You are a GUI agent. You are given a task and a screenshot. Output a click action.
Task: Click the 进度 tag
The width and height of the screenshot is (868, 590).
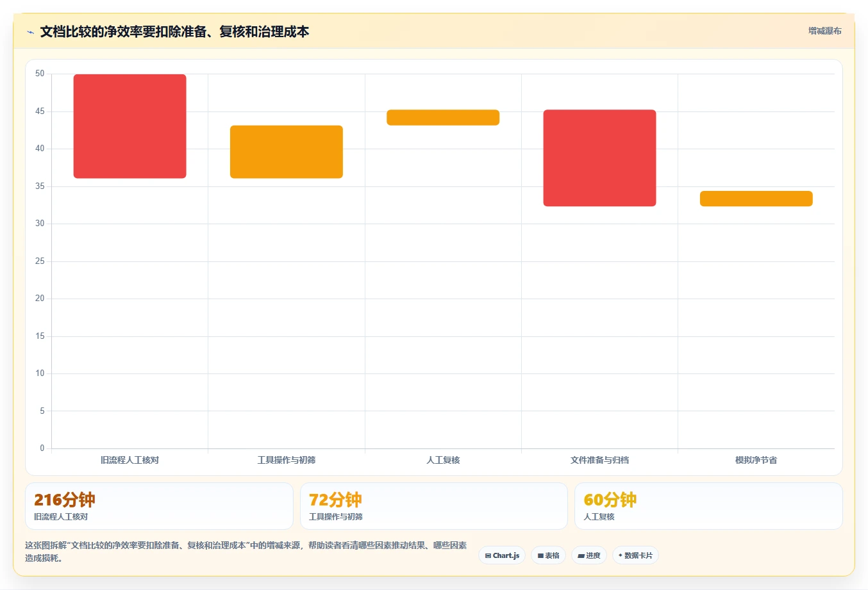[x=589, y=555]
